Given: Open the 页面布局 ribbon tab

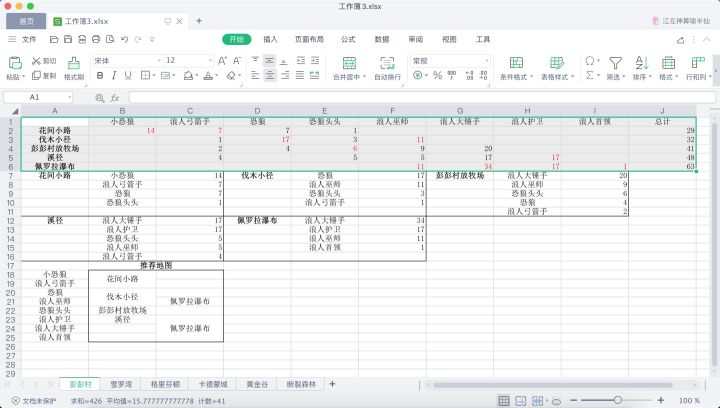Looking at the screenshot, I should 309,39.
